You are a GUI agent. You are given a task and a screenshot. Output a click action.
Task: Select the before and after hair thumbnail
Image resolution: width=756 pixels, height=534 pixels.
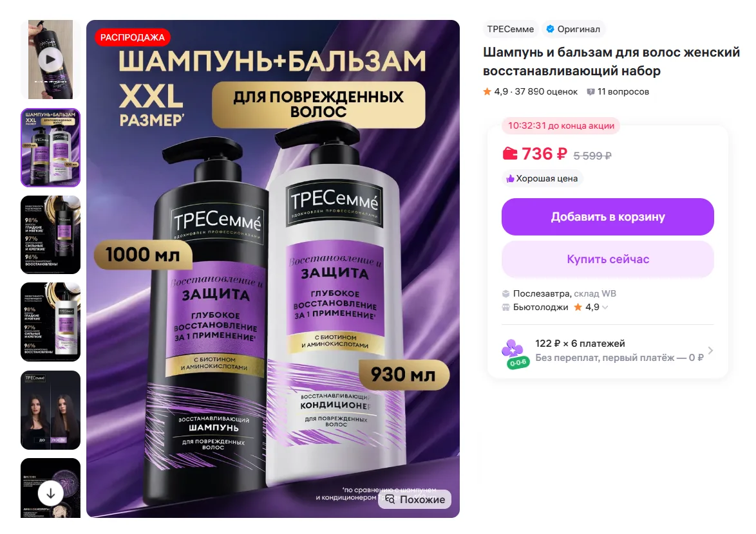click(51, 410)
